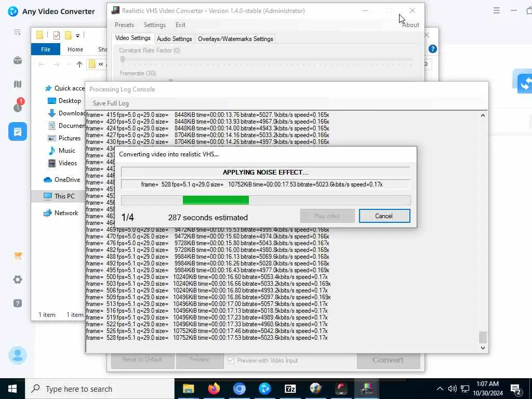Open the Any Video Converter sidebar collapse menu icon

(17, 33)
